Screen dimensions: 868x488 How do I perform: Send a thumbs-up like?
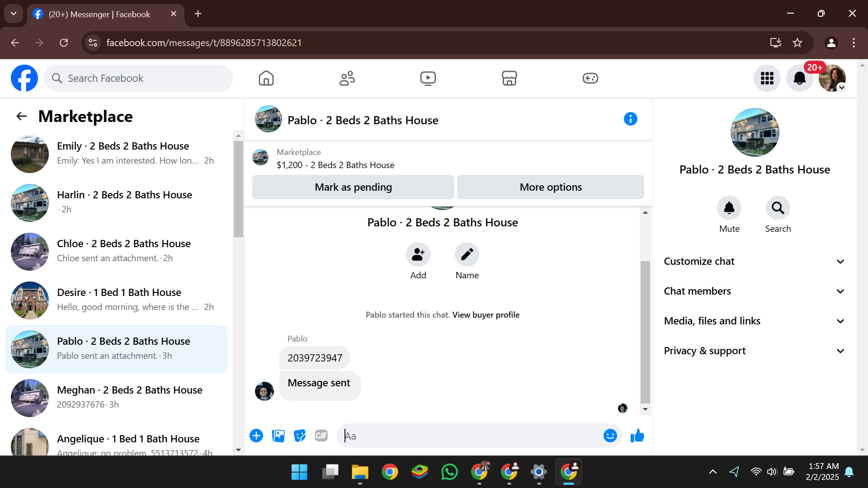point(637,436)
